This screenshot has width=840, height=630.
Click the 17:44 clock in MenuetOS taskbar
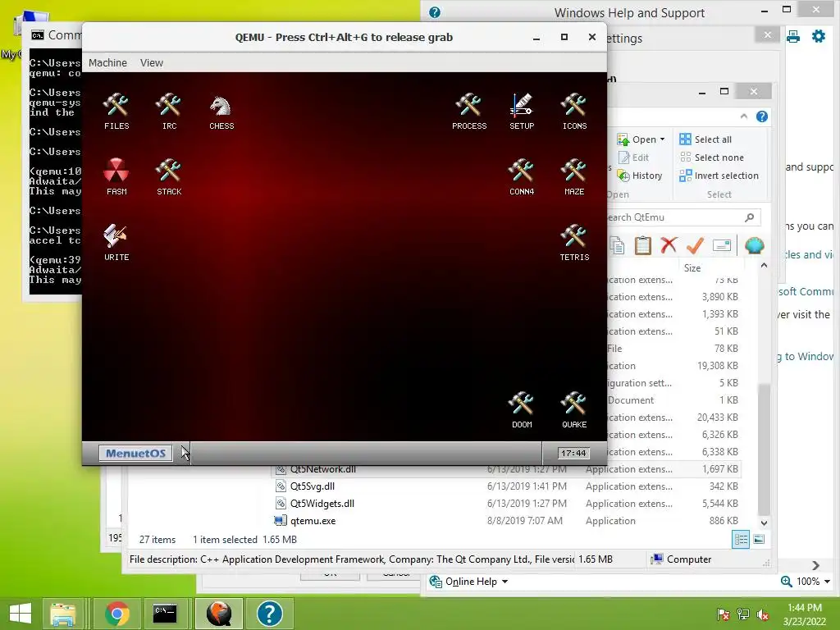point(573,453)
